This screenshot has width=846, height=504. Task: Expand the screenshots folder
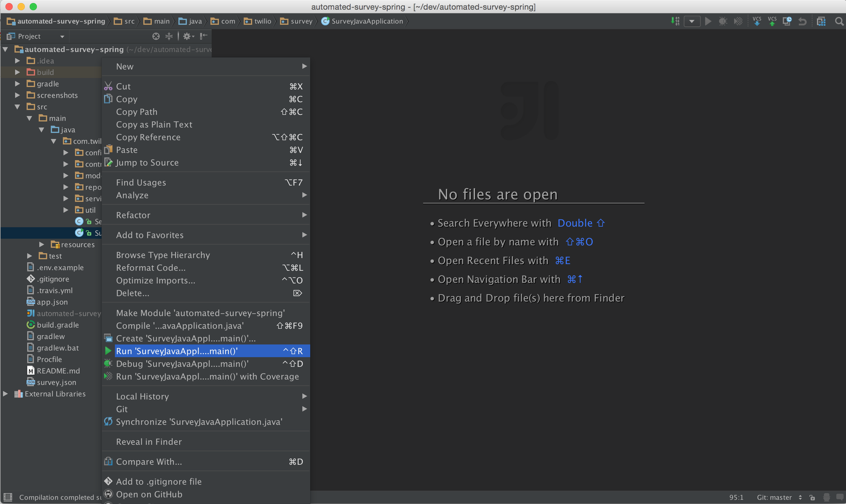pos(17,95)
